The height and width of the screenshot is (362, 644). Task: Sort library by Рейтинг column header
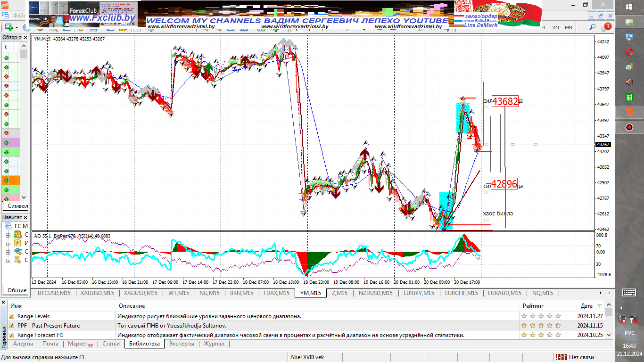coord(544,306)
